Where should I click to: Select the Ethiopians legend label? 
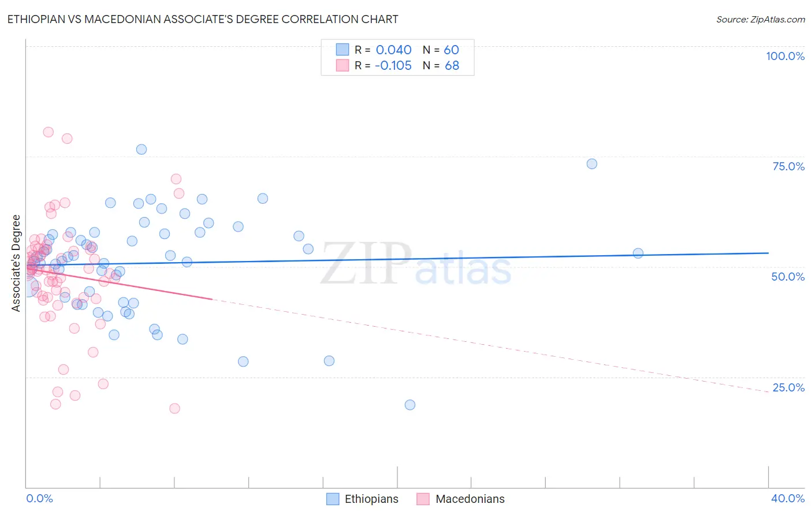tap(371, 499)
